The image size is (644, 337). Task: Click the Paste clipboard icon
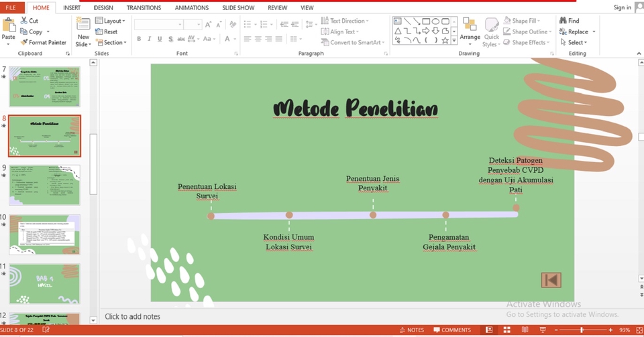8,25
